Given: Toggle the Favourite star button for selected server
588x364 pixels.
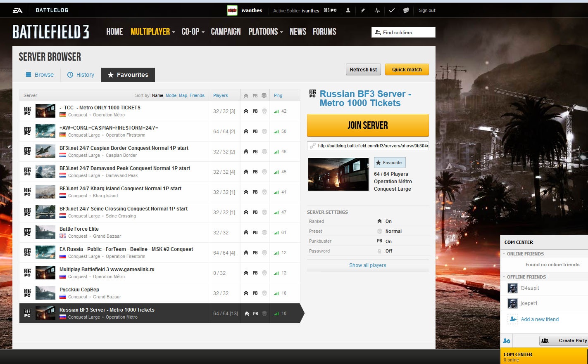Looking at the screenshot, I should [390, 163].
